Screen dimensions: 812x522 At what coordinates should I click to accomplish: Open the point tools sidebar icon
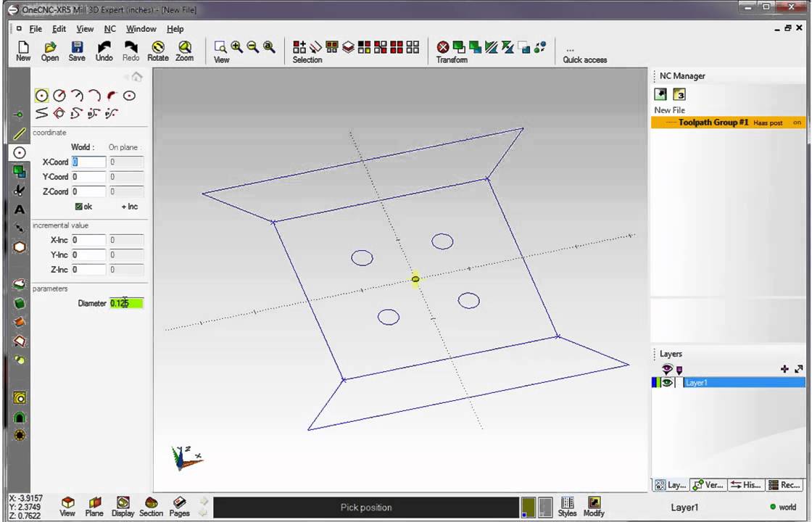pos(19,114)
